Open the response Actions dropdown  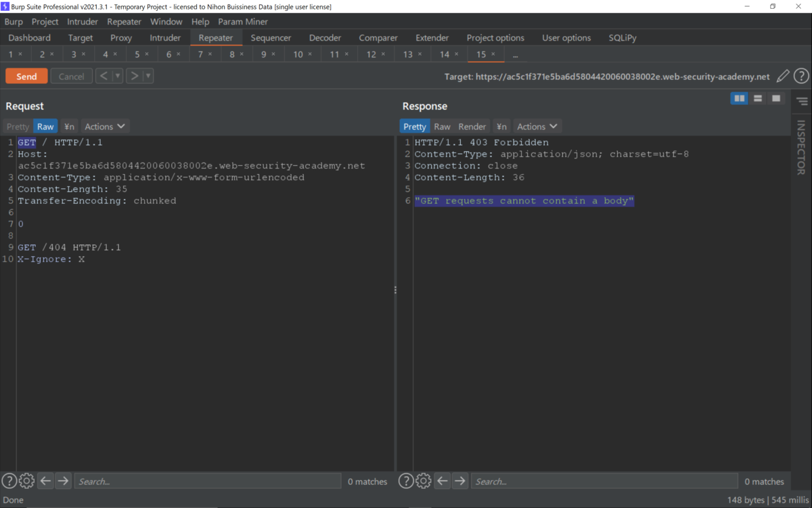pos(537,127)
